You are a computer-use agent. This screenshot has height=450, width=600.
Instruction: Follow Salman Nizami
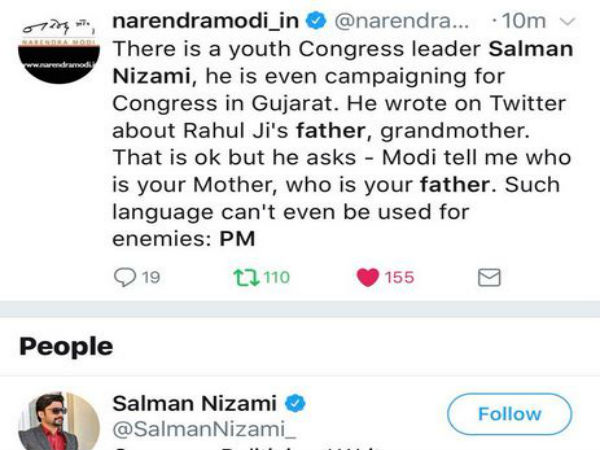509,413
